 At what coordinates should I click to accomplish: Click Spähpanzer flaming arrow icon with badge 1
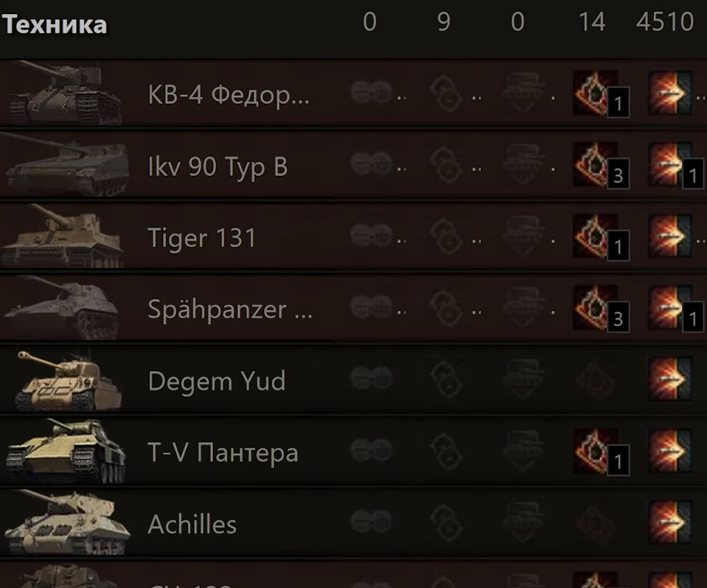(675, 309)
